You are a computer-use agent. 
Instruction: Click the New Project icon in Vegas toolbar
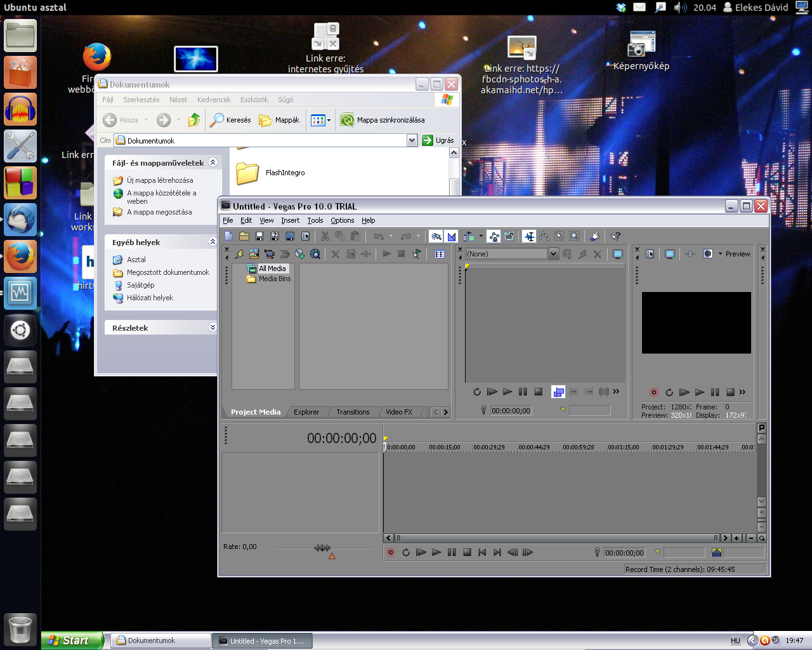tap(228, 236)
